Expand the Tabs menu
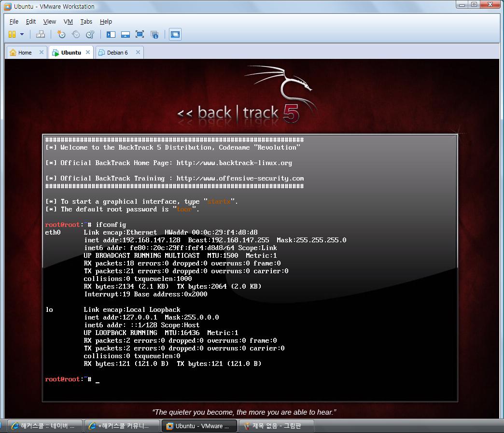 tap(86, 21)
